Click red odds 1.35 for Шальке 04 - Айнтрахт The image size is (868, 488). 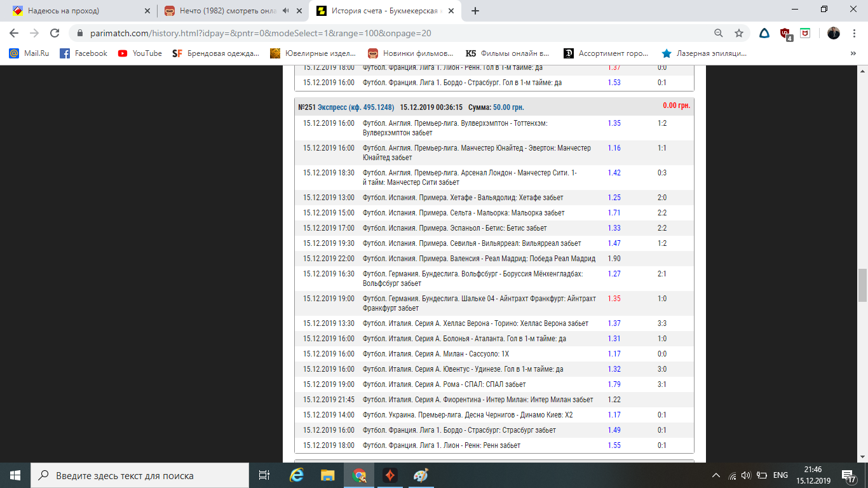[614, 299]
